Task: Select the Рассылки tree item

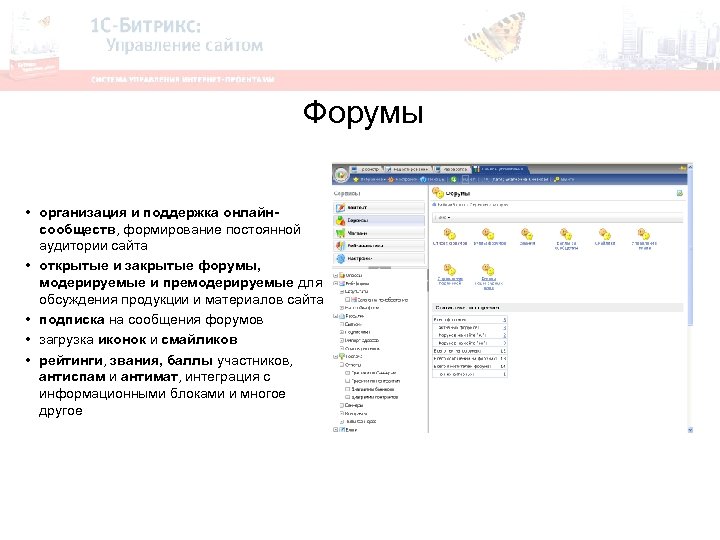Action: click(354, 316)
